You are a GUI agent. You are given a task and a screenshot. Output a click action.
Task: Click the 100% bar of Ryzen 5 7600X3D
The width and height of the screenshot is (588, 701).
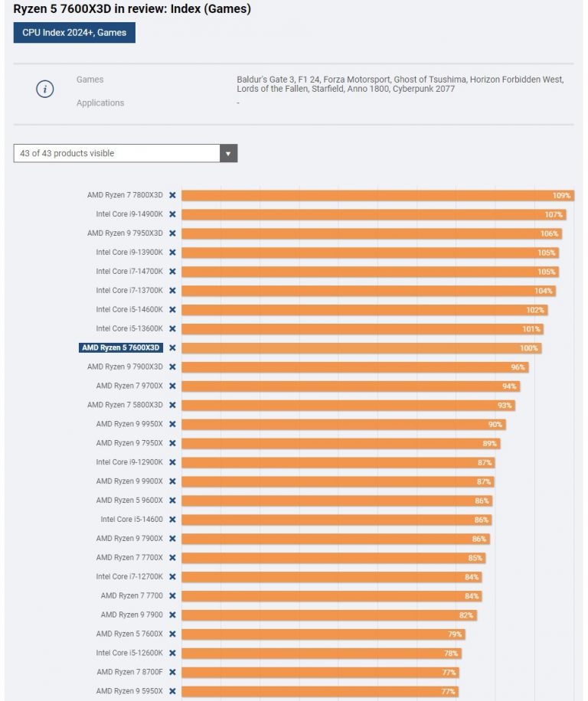361,347
